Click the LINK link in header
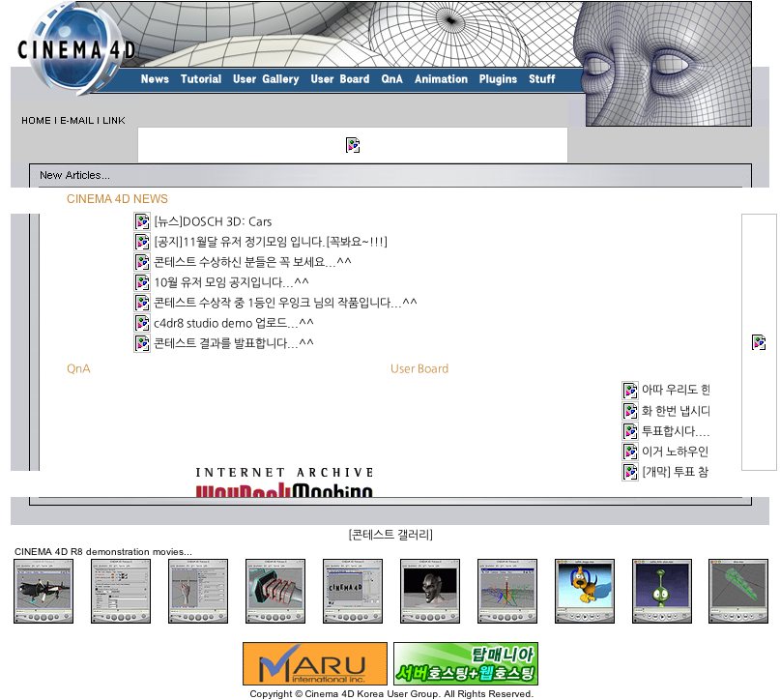The height and width of the screenshot is (700, 780). click(114, 121)
